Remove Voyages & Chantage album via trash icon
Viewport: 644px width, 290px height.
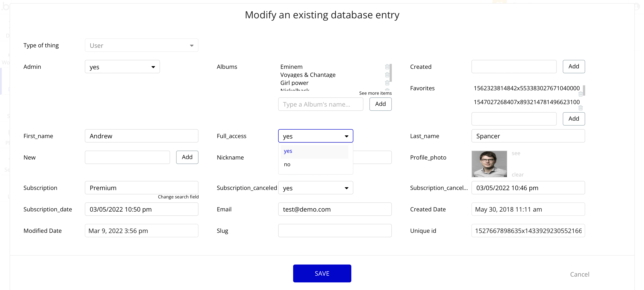coord(387,75)
